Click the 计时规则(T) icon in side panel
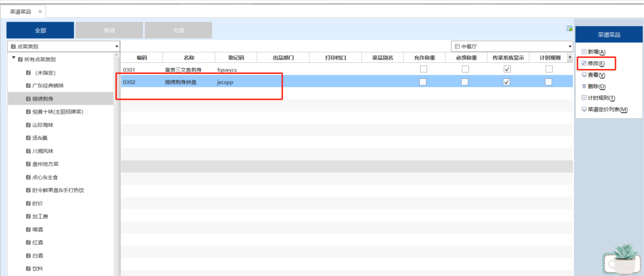 (x=584, y=98)
